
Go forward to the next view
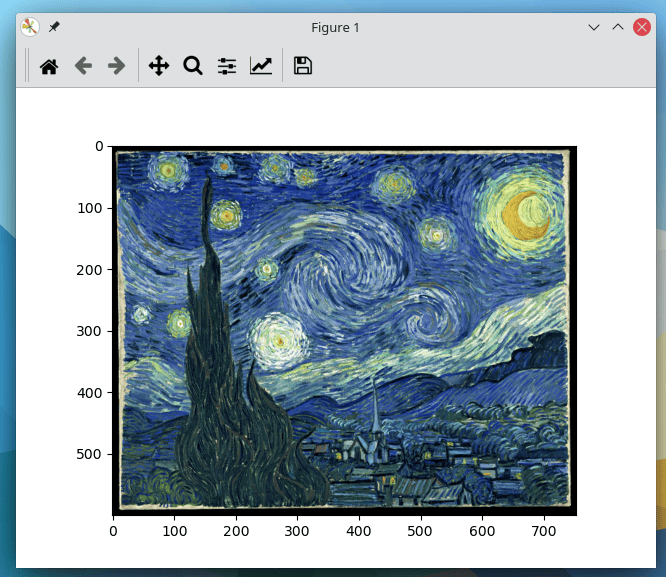[x=116, y=66]
